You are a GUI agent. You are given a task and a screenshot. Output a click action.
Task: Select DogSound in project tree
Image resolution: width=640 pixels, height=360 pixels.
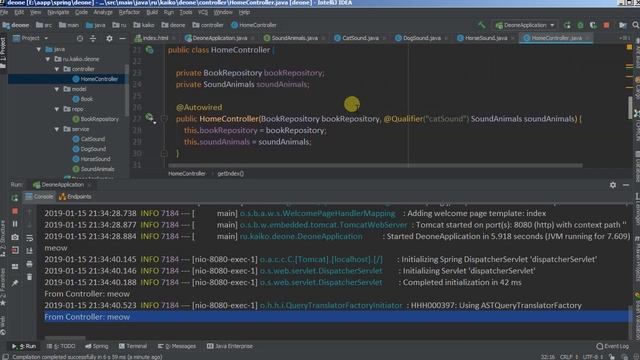pos(89,149)
